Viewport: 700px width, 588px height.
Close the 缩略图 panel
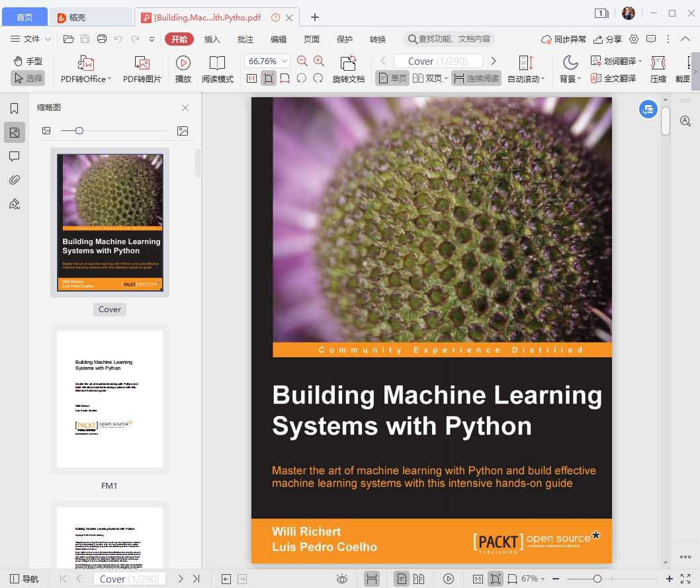(185, 108)
